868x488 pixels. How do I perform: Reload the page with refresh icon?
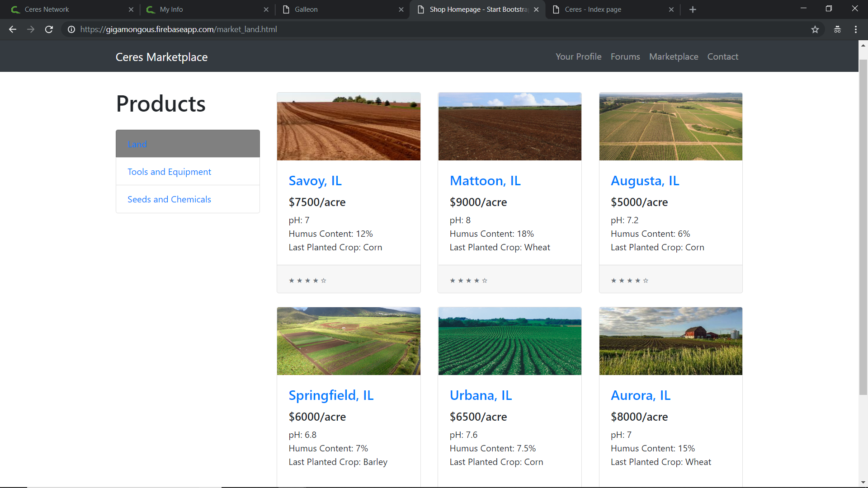[x=49, y=29]
